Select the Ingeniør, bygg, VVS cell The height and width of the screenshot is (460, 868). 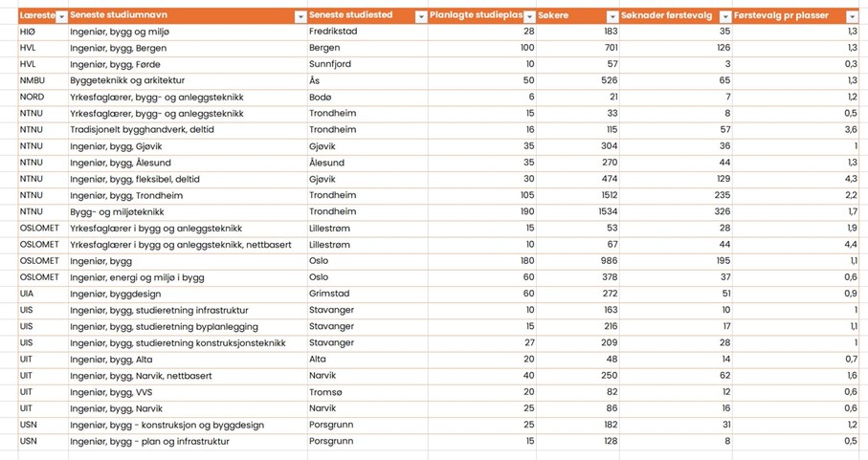point(188,392)
